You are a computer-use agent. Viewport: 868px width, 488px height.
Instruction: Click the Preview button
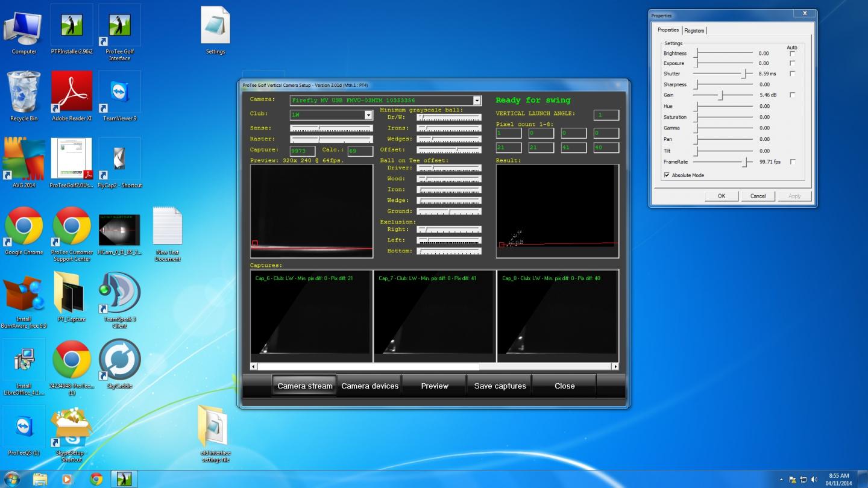[435, 386]
